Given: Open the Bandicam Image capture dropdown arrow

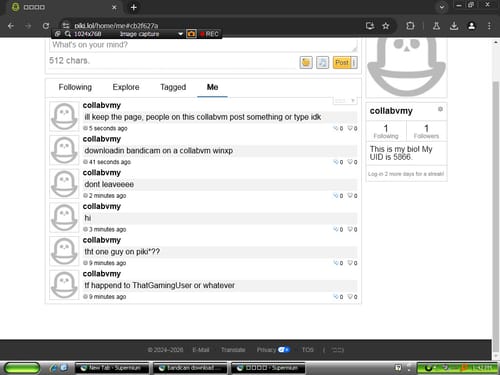Looking at the screenshot, I should click(180, 34).
